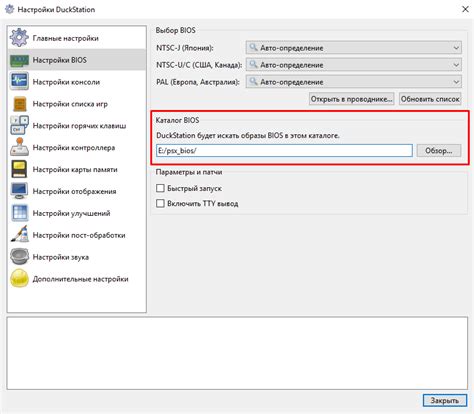Click the joystick icon for Настройки контроллера
The height and width of the screenshot is (414, 474).
[x=19, y=147]
